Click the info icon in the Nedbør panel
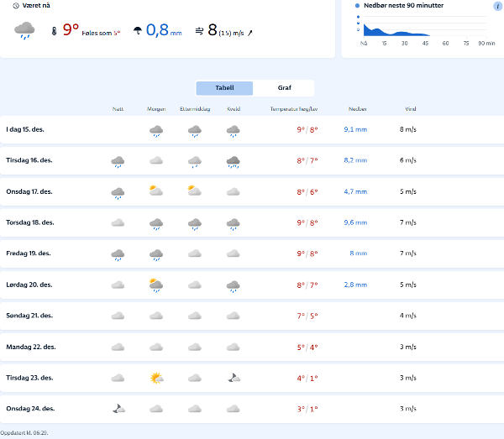This screenshot has height=439, width=504. pyautogui.click(x=497, y=6)
